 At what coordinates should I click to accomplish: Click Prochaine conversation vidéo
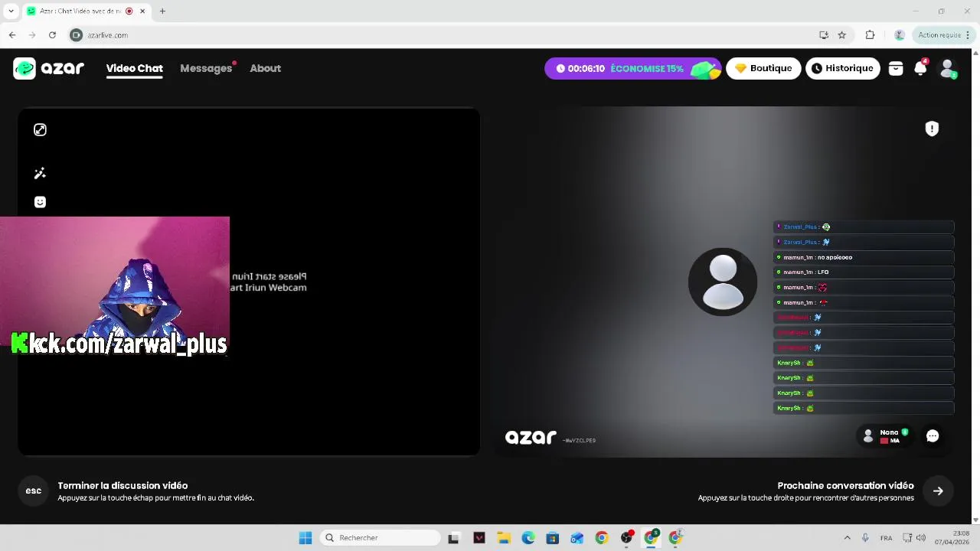(845, 486)
